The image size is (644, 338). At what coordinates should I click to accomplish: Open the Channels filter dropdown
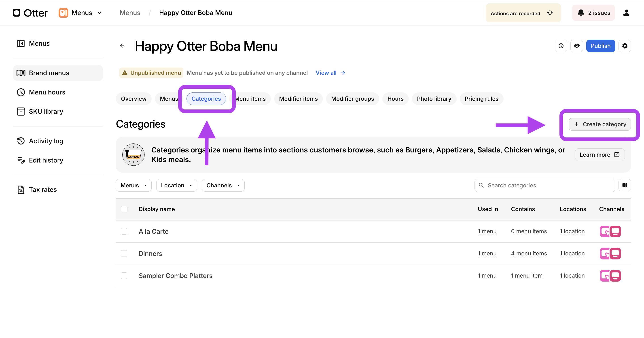click(223, 185)
